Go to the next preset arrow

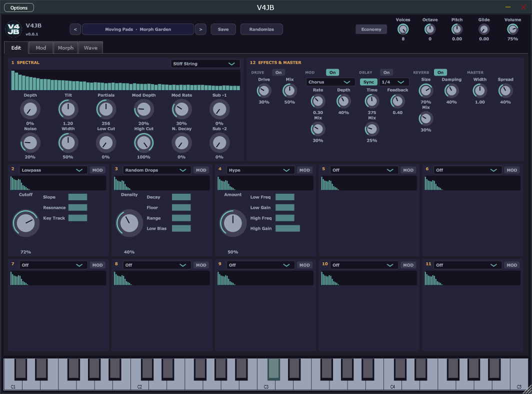tap(200, 29)
